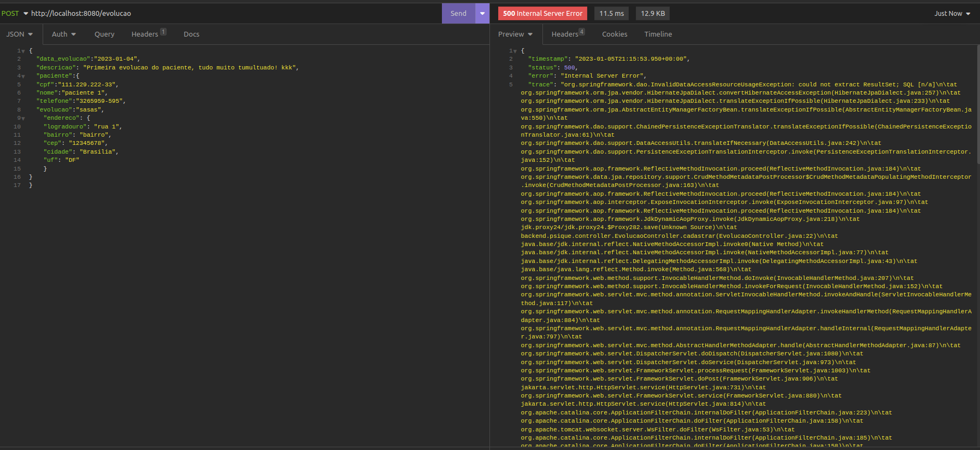Click the 11.5 ms response time tag

[611, 14]
